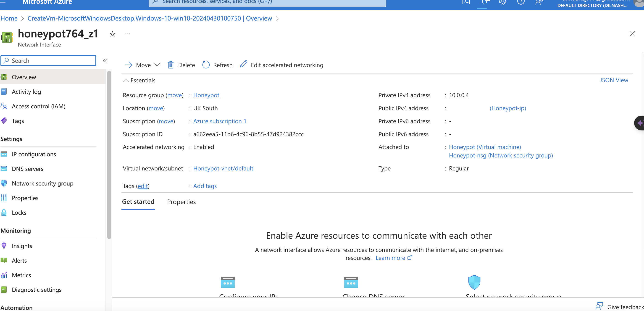Open the Honeypot resource group link

coord(206,95)
